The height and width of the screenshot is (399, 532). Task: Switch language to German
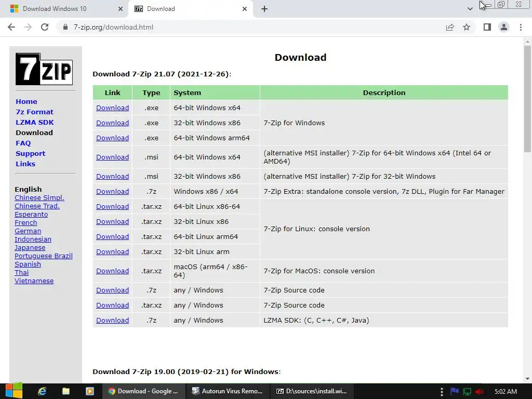[28, 231]
